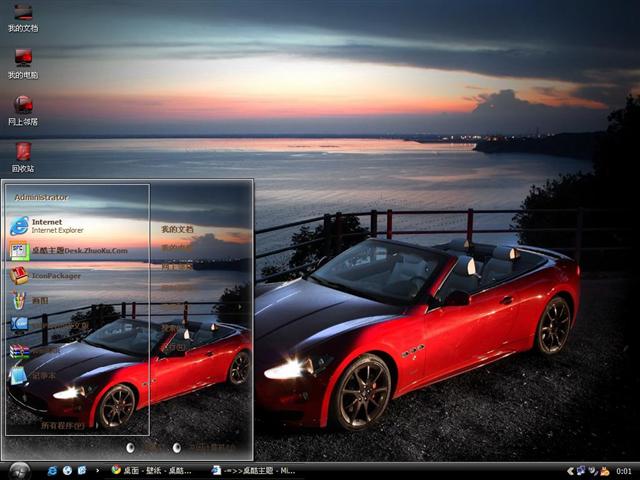
Task: Open the 我的文档 desktop icon
Action: 22,16
